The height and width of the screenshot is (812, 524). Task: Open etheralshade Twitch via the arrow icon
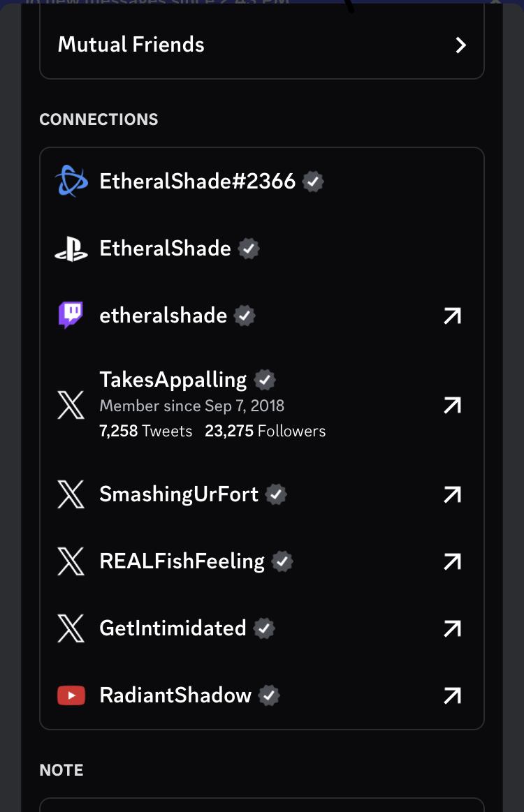453,316
